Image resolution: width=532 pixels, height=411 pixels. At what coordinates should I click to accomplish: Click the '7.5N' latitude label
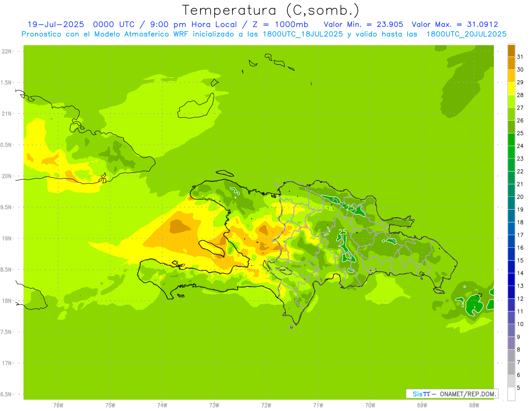pyautogui.click(x=6, y=332)
